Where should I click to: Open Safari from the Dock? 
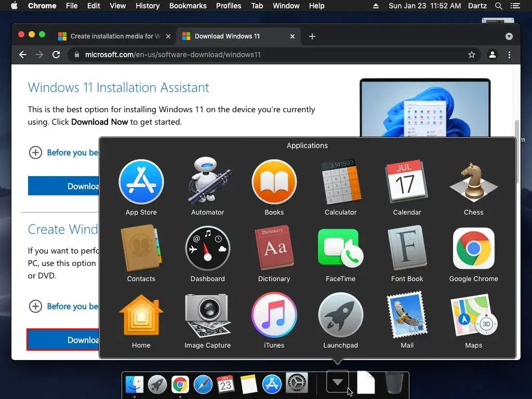tap(203, 385)
